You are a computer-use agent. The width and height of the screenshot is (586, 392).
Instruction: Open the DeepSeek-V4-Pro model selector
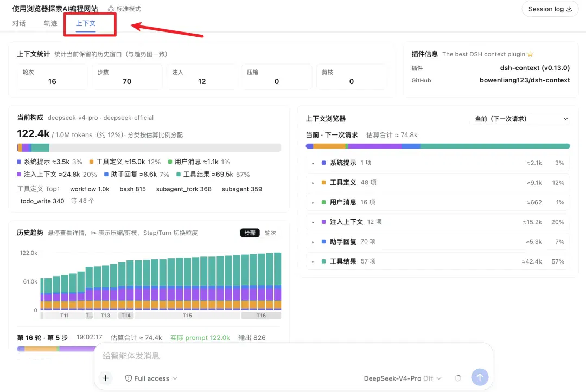click(403, 378)
